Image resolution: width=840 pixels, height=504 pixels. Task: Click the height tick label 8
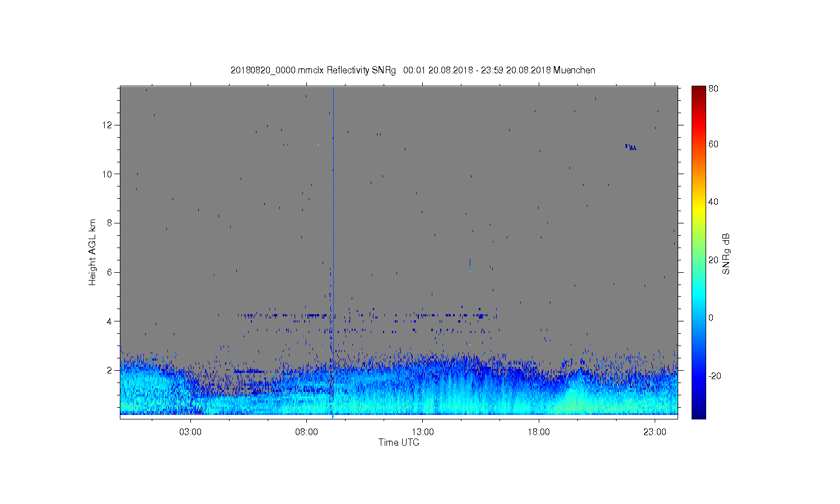(x=110, y=223)
